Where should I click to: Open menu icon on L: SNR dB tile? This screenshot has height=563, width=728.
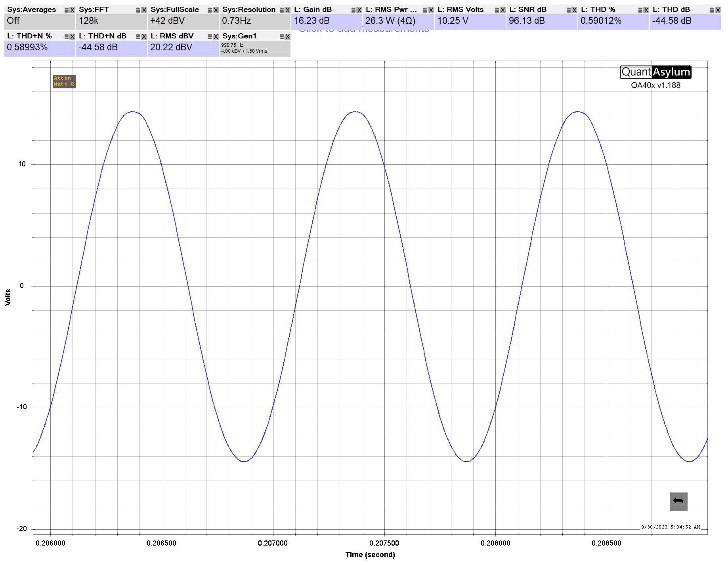[x=569, y=10]
